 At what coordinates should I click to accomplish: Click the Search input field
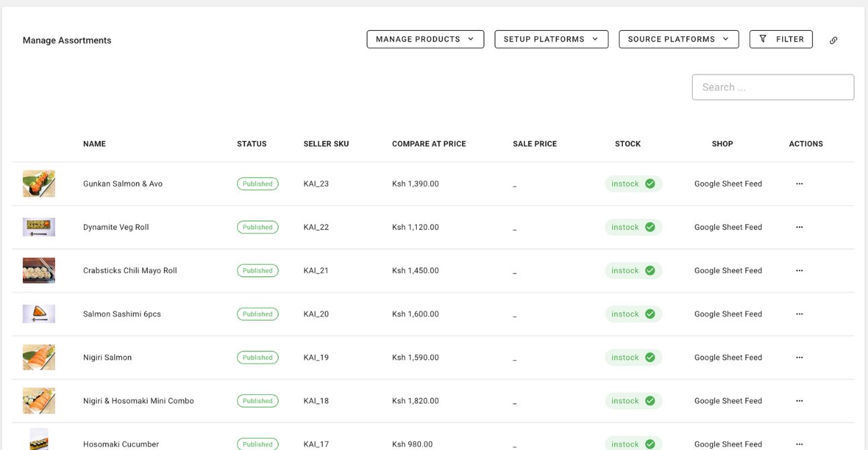click(773, 87)
